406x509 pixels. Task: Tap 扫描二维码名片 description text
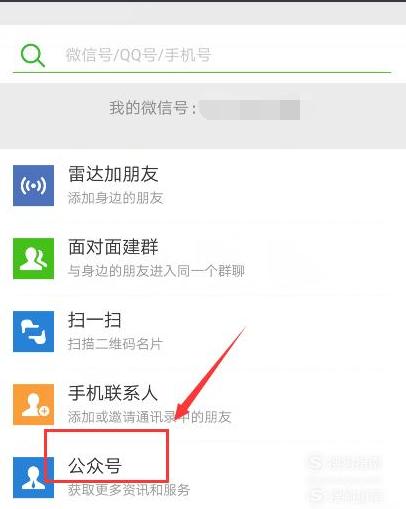pyautogui.click(x=115, y=344)
